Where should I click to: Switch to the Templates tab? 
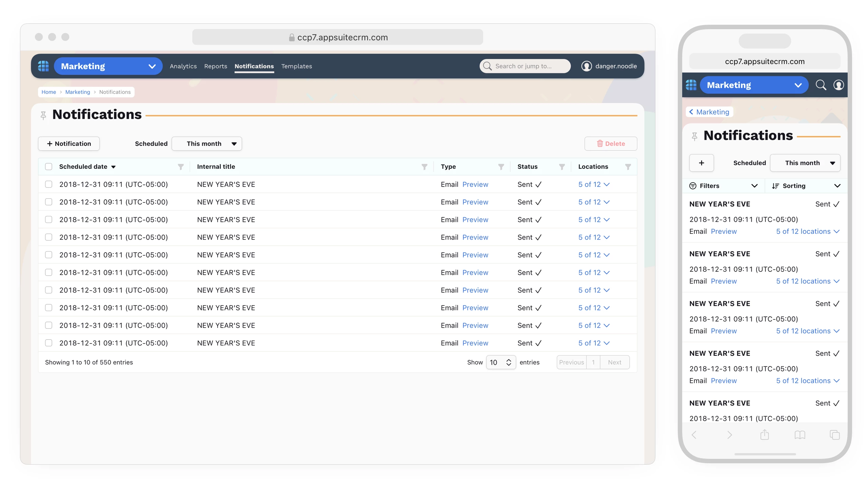tap(296, 66)
